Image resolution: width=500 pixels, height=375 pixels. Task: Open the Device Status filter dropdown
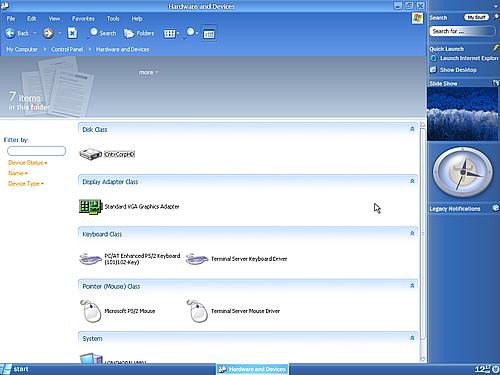(x=28, y=163)
